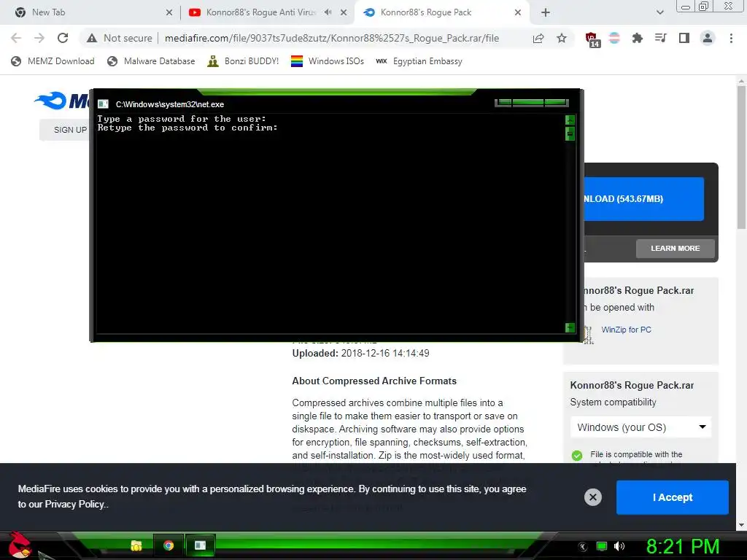The width and height of the screenshot is (747, 560).
Task: Expand the Windows (your OS) dropdown
Action: [640, 427]
